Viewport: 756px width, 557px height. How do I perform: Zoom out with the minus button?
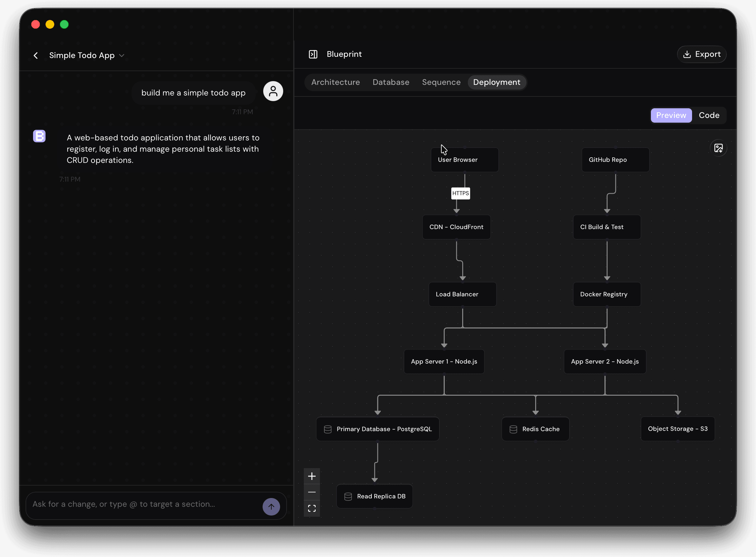[x=312, y=492]
